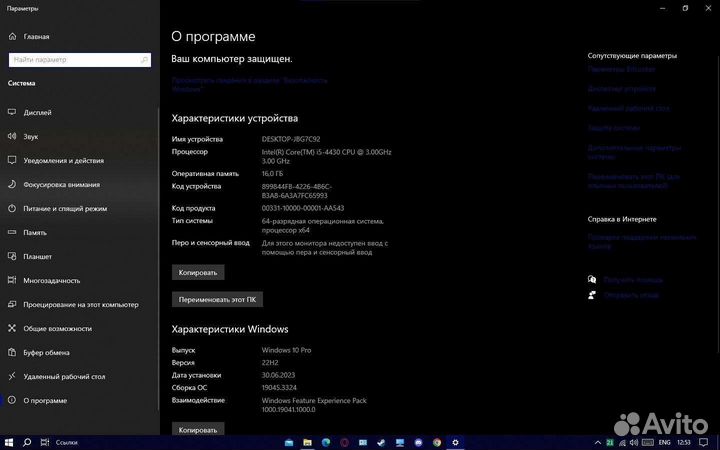Launch Microsoft Edge from the taskbar

coord(326,442)
